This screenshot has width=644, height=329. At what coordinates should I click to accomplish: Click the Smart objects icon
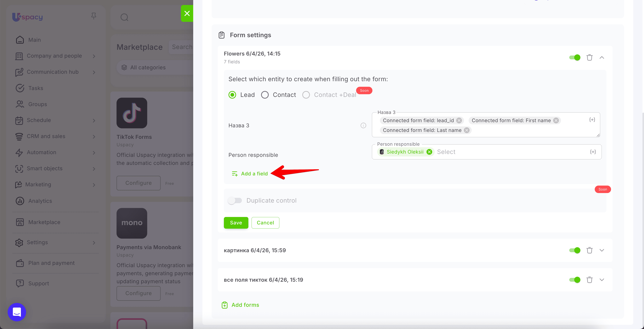point(19,169)
